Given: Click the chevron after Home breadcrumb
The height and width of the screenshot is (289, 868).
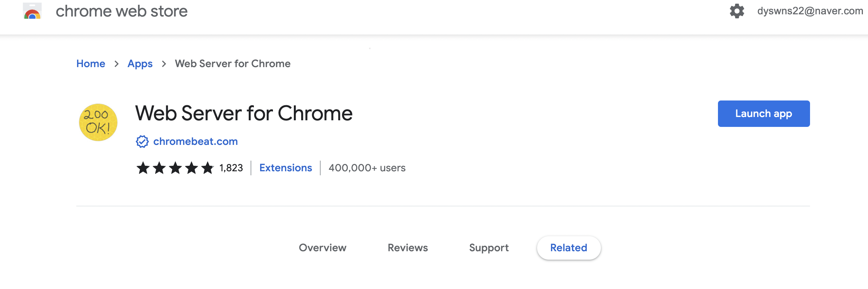Looking at the screenshot, I should pos(116,64).
